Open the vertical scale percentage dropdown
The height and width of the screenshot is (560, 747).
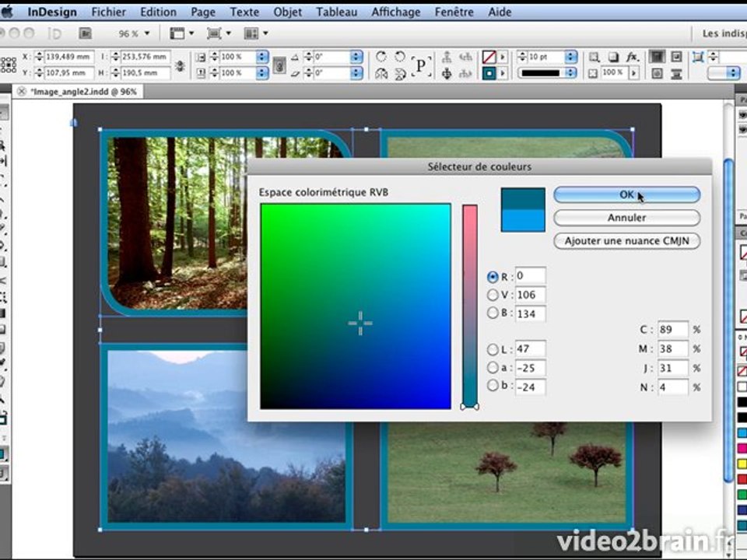[262, 73]
